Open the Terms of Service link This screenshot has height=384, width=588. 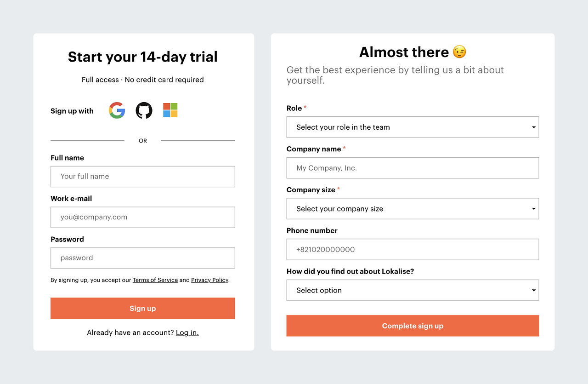coord(155,280)
